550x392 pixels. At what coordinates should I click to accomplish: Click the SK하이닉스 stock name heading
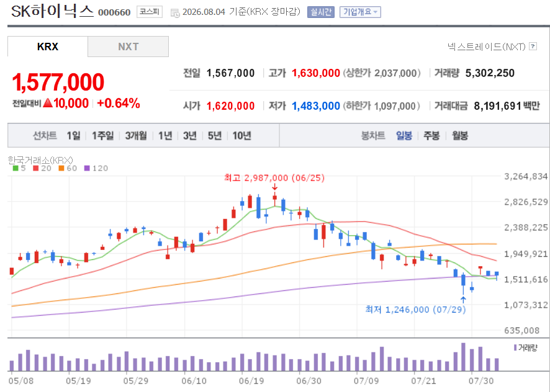pyautogui.click(x=53, y=12)
